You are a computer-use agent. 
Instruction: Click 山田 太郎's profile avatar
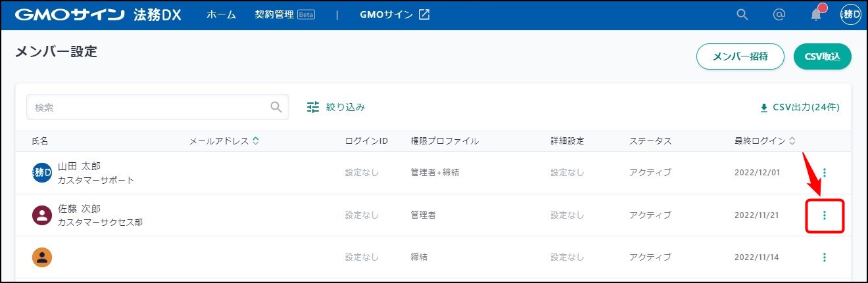click(42, 173)
